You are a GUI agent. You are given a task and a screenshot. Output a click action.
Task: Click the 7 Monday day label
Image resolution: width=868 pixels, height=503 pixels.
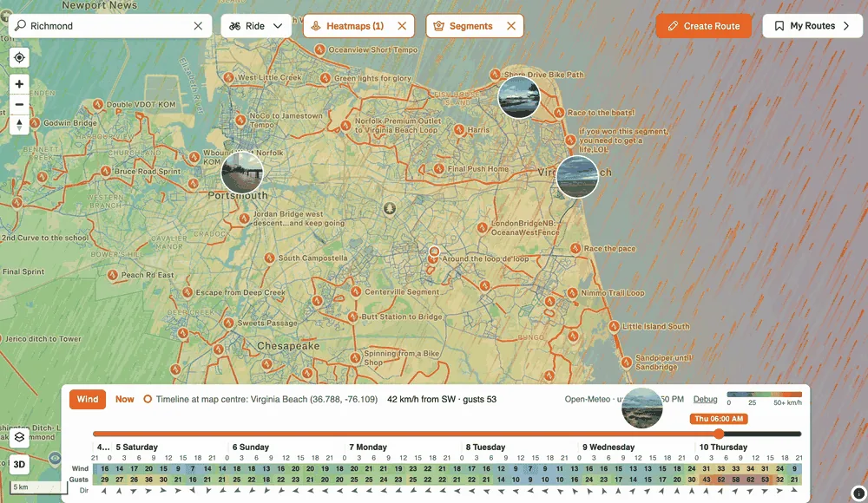click(368, 447)
